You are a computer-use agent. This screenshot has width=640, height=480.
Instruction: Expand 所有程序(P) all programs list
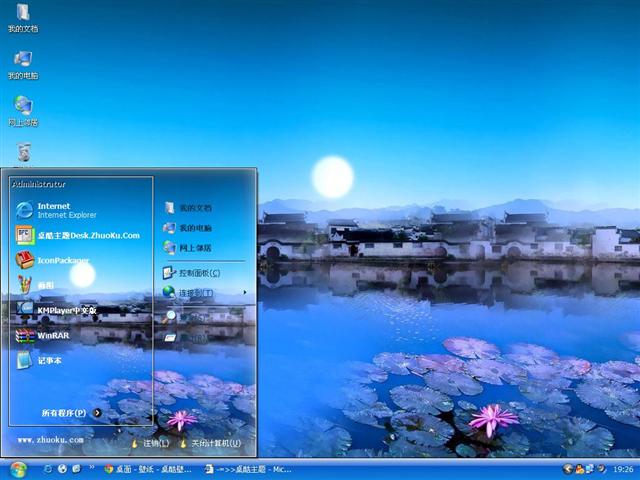point(71,413)
